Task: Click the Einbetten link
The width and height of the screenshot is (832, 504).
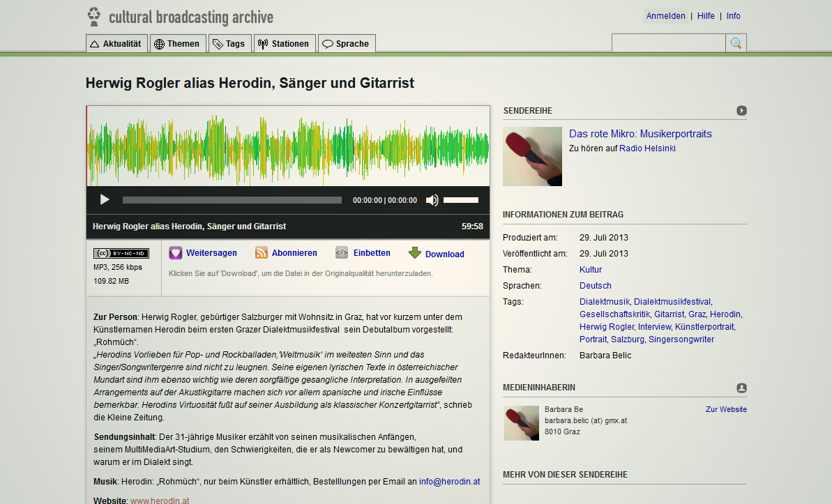Action: (372, 253)
